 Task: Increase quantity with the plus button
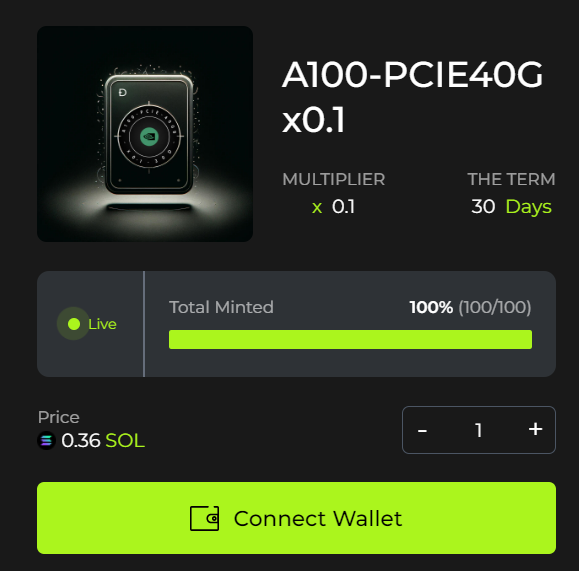tap(535, 430)
